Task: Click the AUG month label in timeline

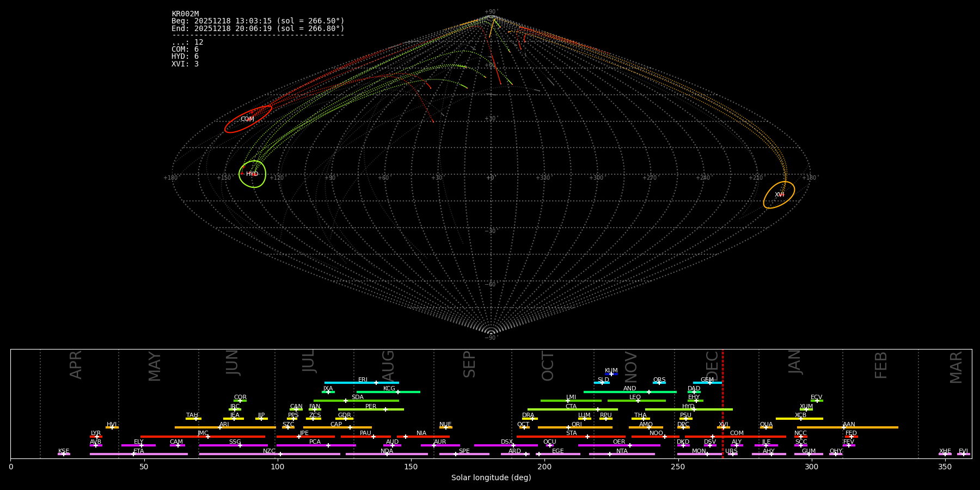Action: 388,365
